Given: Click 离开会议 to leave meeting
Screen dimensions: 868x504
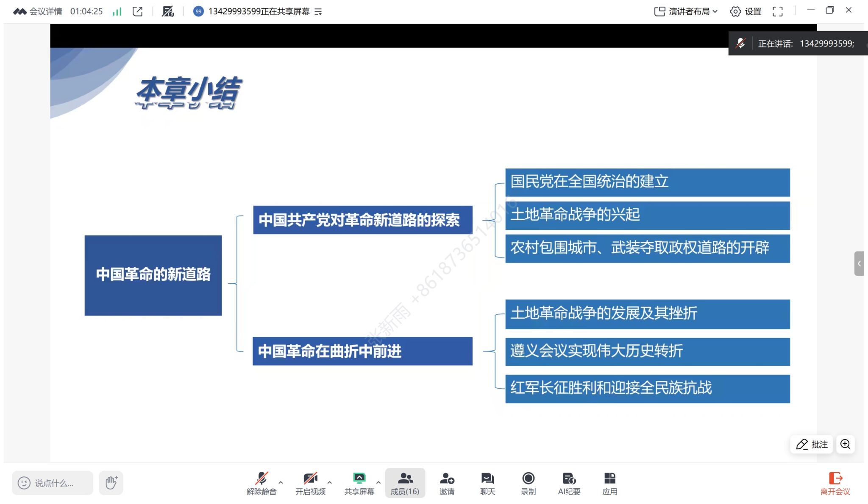Looking at the screenshot, I should point(835,483).
